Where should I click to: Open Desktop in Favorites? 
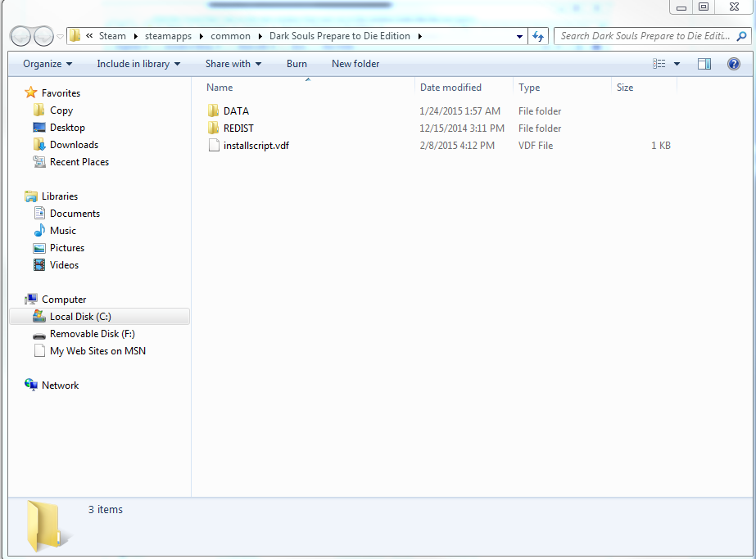(67, 128)
